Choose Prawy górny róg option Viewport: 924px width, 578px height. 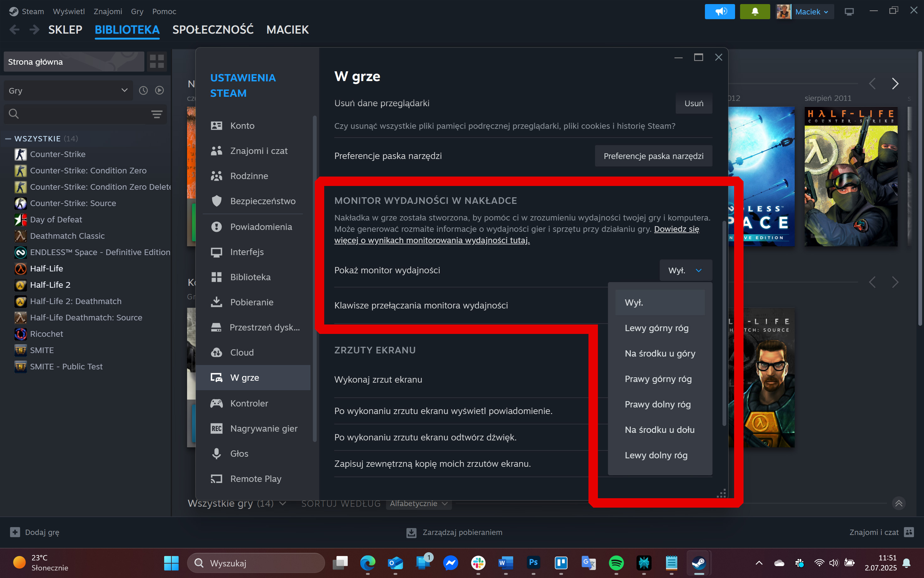coord(660,379)
